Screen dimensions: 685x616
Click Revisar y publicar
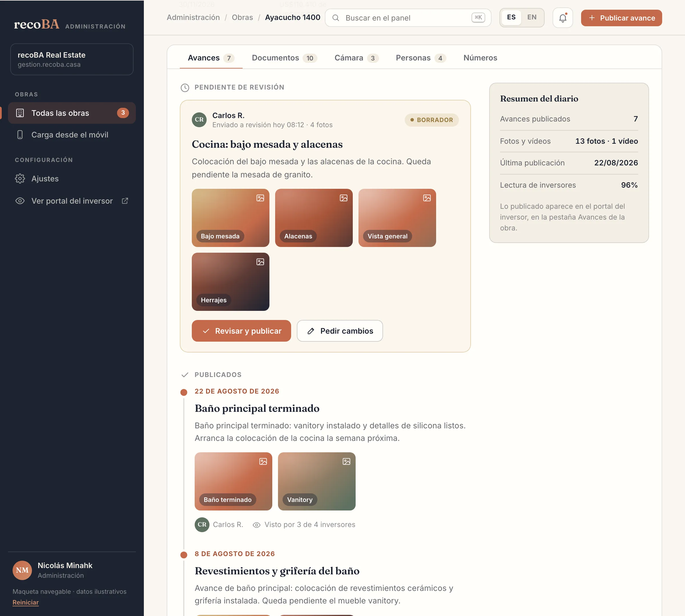click(241, 331)
